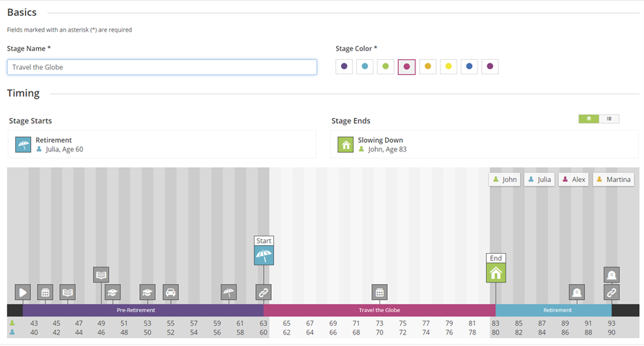Open Stage Ends Slowing Down selector
Viewport: 644px width, 346px height.
point(484,144)
